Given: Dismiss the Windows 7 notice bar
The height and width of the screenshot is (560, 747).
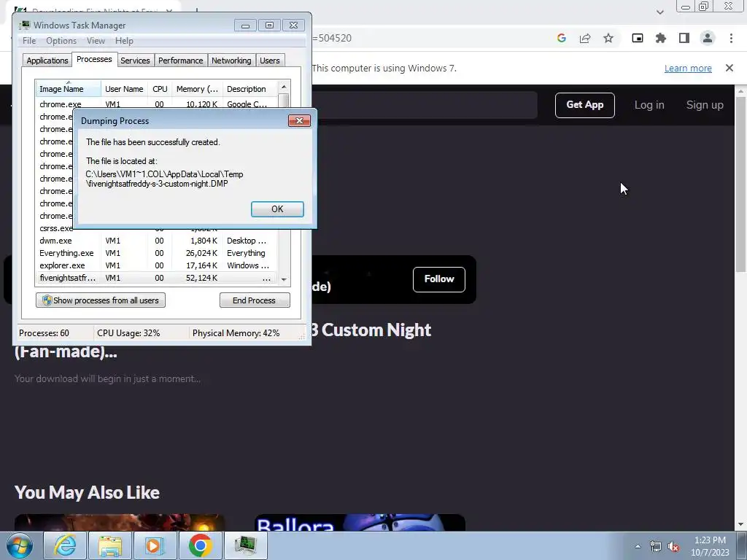Looking at the screenshot, I should coord(729,68).
